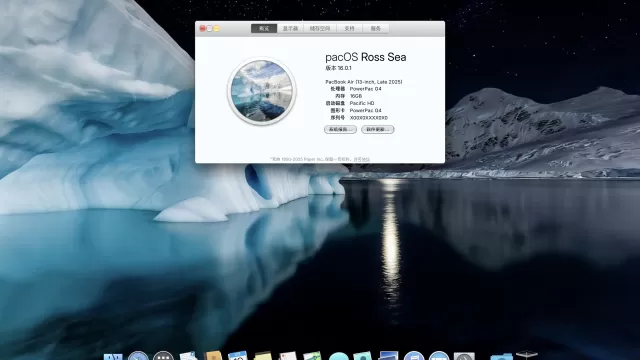This screenshot has width=640, height=360.
Task: Open the 许可协议 link in the footer
Action: point(362,159)
